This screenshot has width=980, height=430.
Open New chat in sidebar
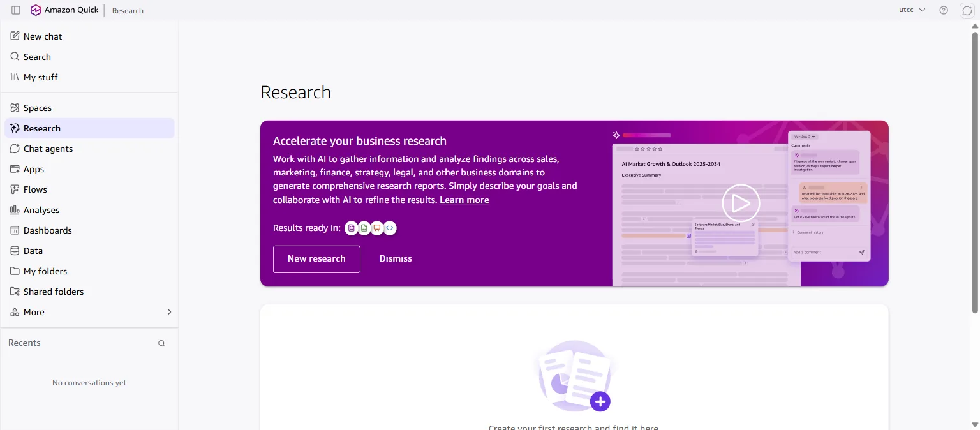click(89, 36)
